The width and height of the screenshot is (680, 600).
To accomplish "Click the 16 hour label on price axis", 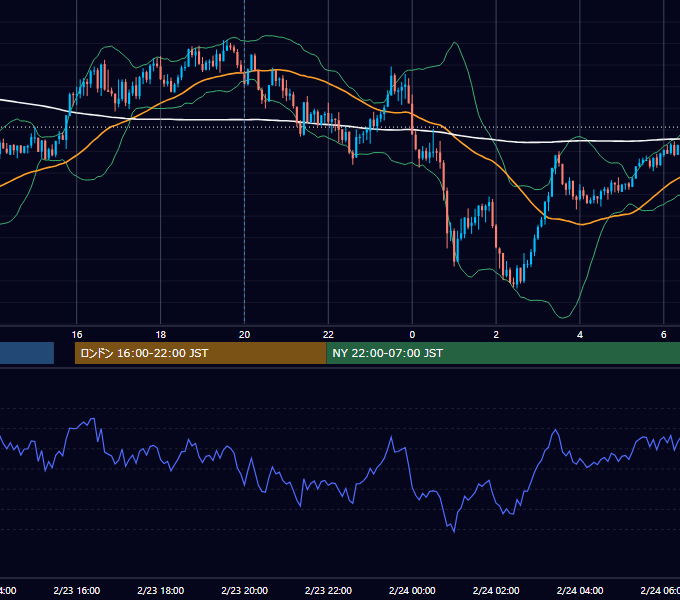I will (77, 335).
